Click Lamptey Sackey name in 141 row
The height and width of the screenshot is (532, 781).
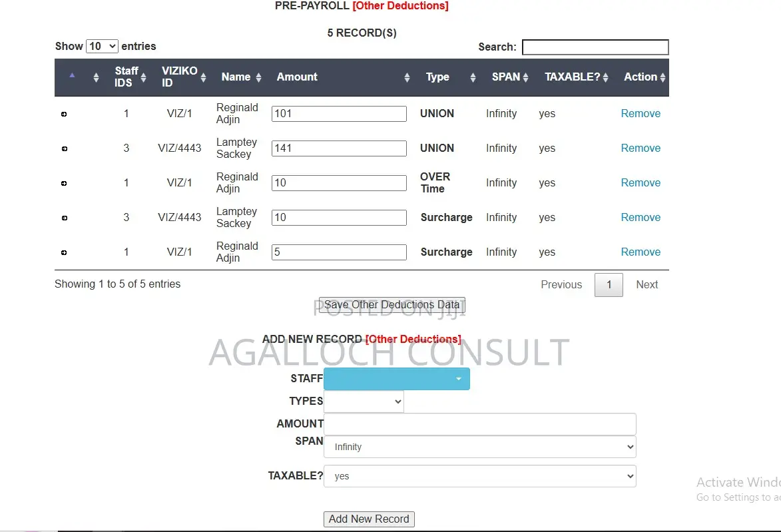tap(236, 148)
